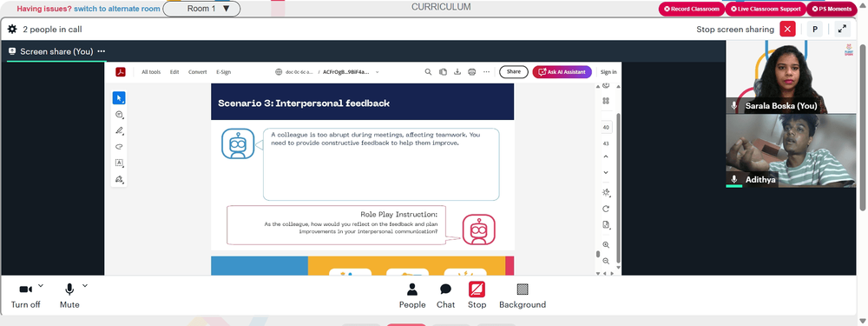
Task: Click red X to stop screen sharing
Action: [787, 30]
